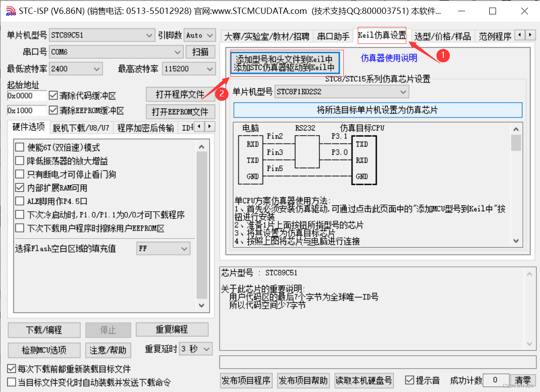The height and width of the screenshot is (392, 540).
Task: Click 检测MCU选项 button
Action: (x=44, y=350)
